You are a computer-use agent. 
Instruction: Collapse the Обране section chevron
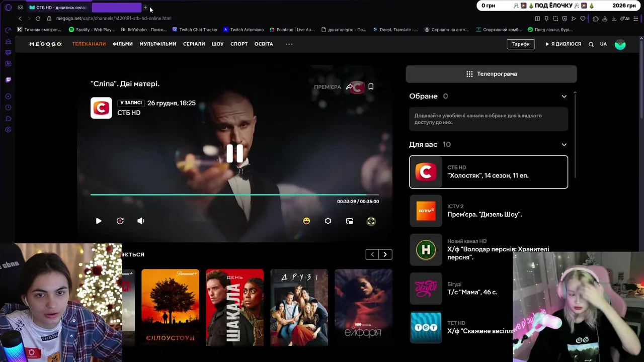[x=564, y=96]
